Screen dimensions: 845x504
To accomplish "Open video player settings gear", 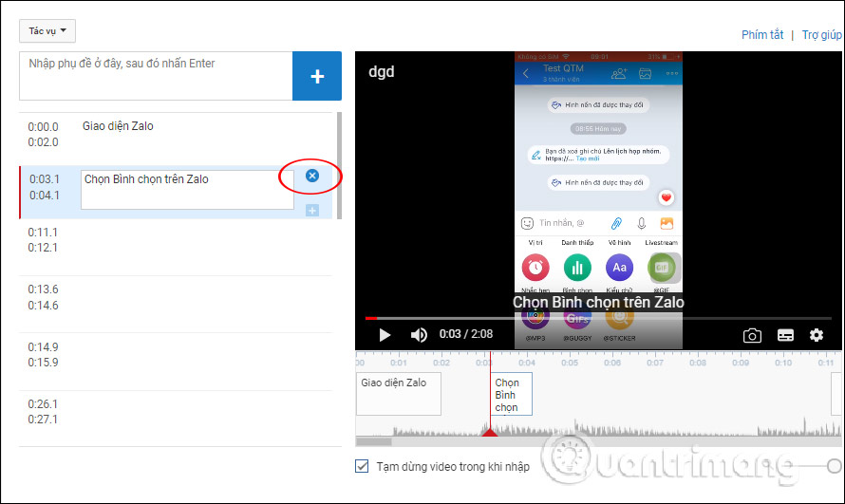I will click(817, 335).
